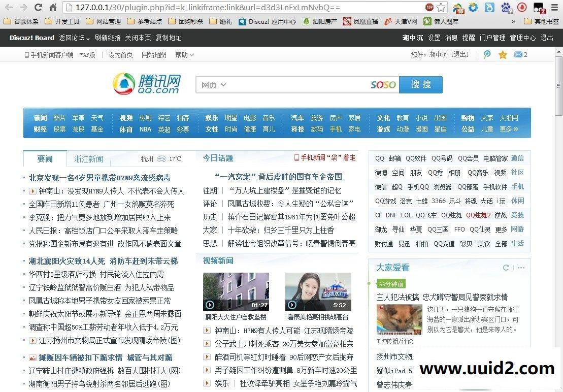
Task: Expand the 帮助 dropdown menu
Action: click(x=181, y=55)
